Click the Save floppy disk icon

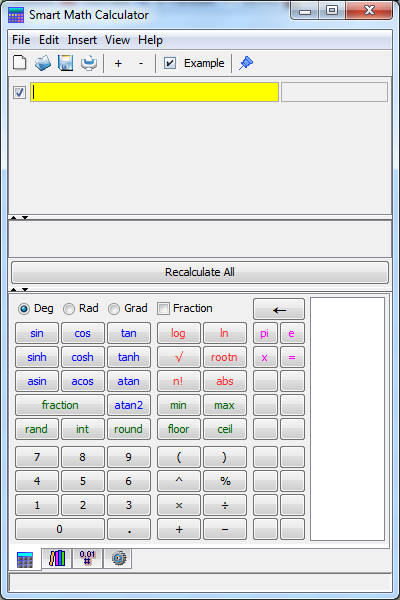coord(65,63)
